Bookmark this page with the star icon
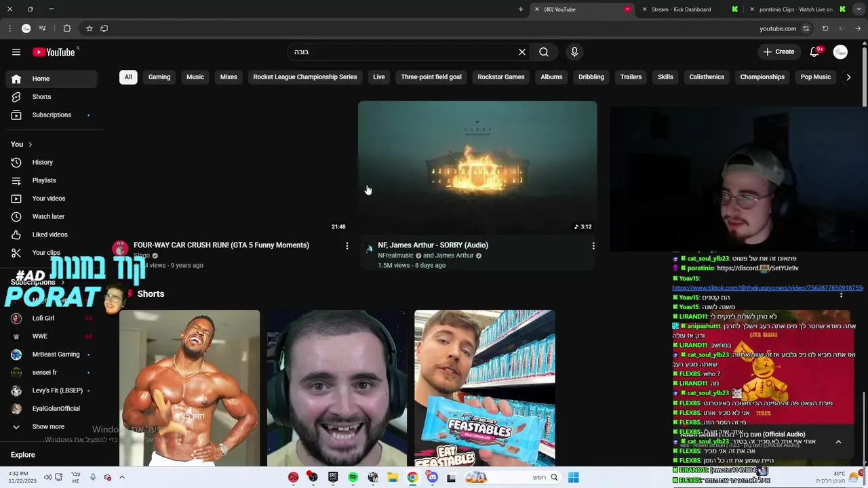868x488 pixels. 89,28
